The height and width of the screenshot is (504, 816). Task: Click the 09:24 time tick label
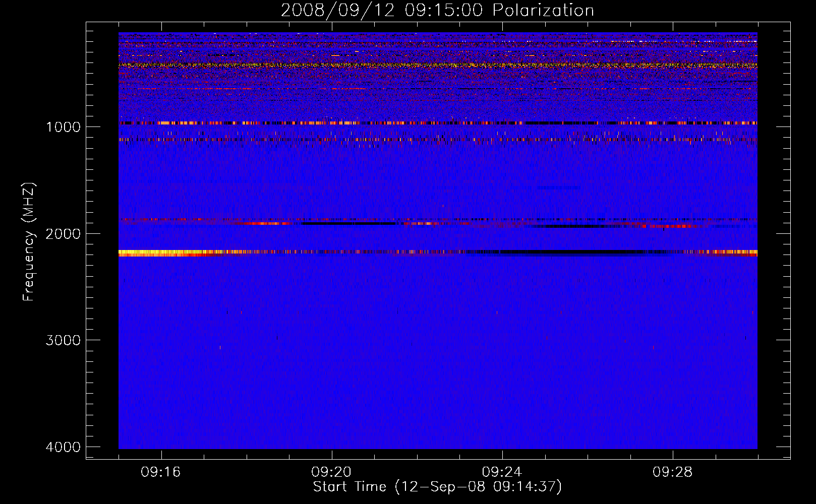pos(502,472)
